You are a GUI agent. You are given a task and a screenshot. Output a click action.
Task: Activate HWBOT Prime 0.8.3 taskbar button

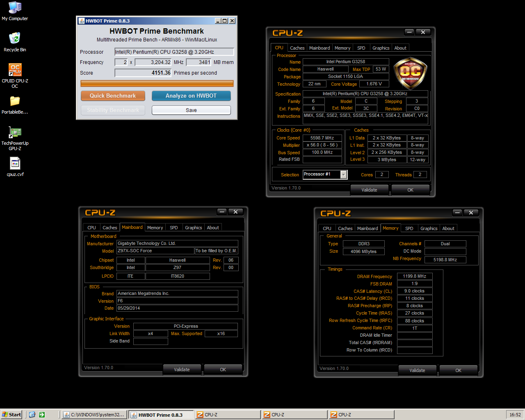(x=161, y=415)
